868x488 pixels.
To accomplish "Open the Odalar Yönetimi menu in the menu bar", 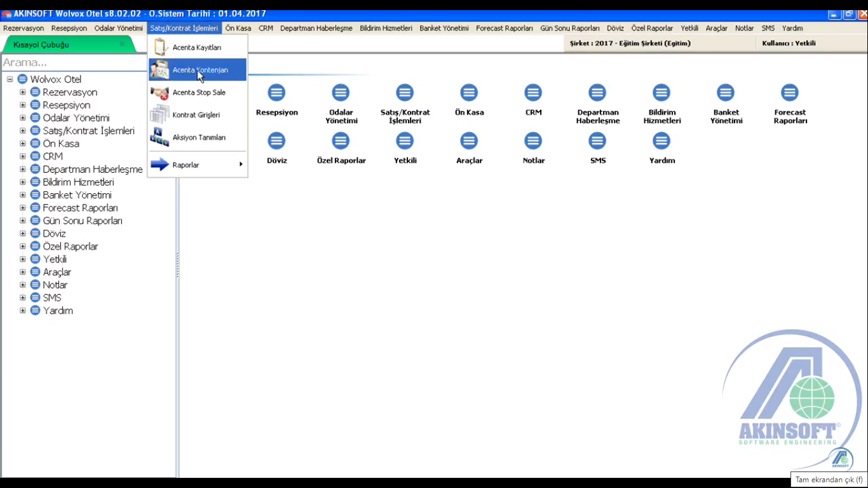I will click(119, 28).
